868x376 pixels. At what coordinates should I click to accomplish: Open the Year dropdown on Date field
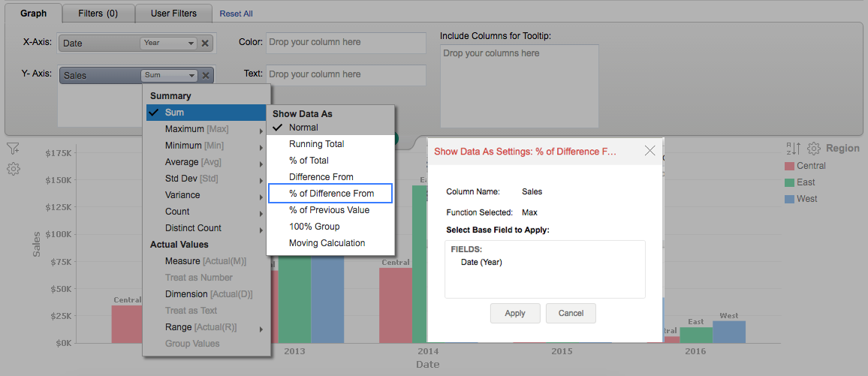169,44
